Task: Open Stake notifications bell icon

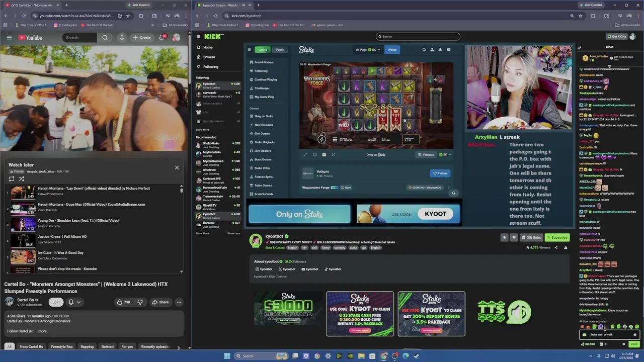Action: [x=440, y=50]
